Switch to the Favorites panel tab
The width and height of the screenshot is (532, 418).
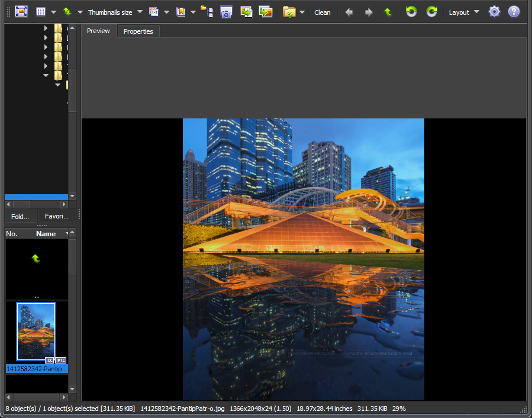(x=56, y=216)
